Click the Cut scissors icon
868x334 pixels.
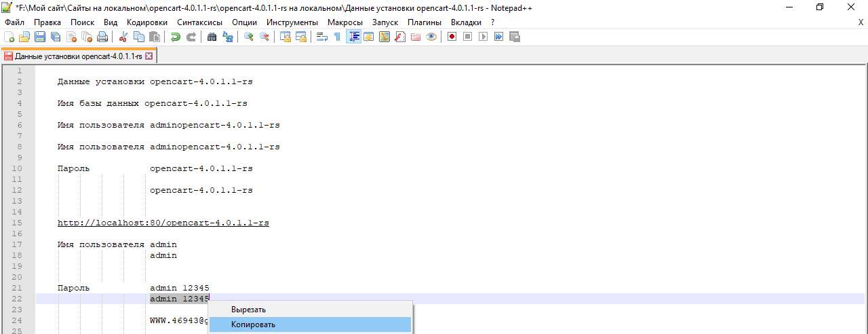coord(123,37)
